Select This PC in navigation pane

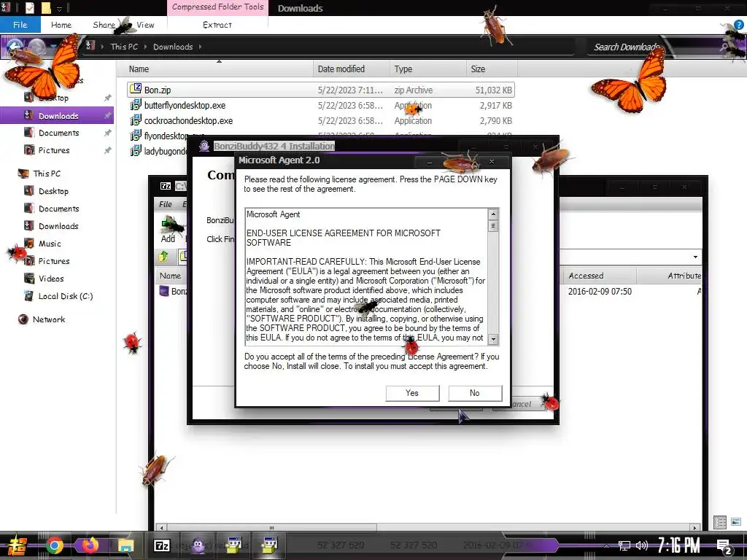tap(47, 174)
